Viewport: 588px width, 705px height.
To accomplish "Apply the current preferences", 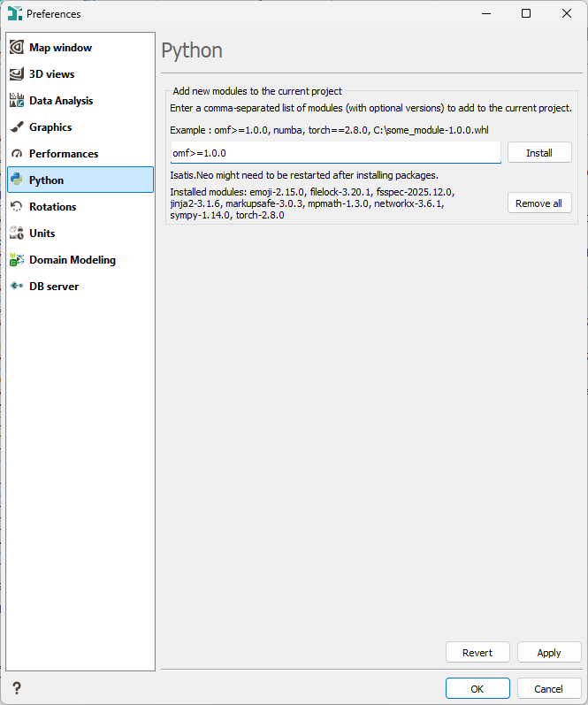I will coord(549,653).
